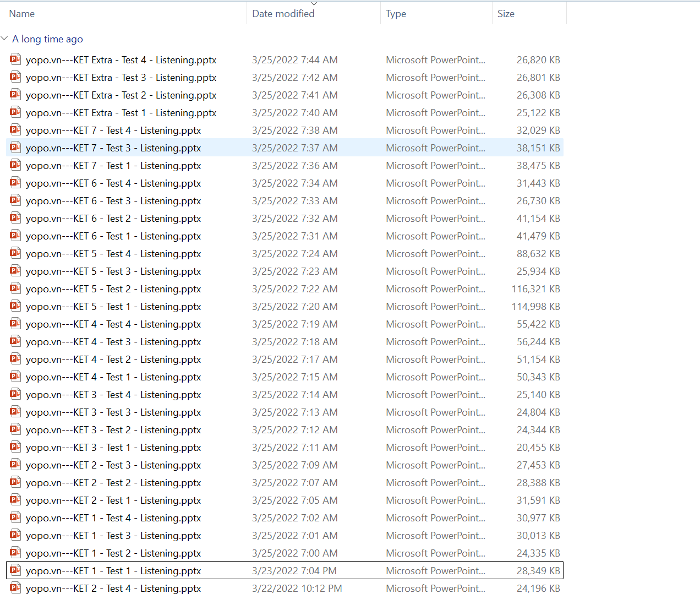700x610 pixels.
Task: Select 'A long time ago' group header
Action: tap(47, 39)
